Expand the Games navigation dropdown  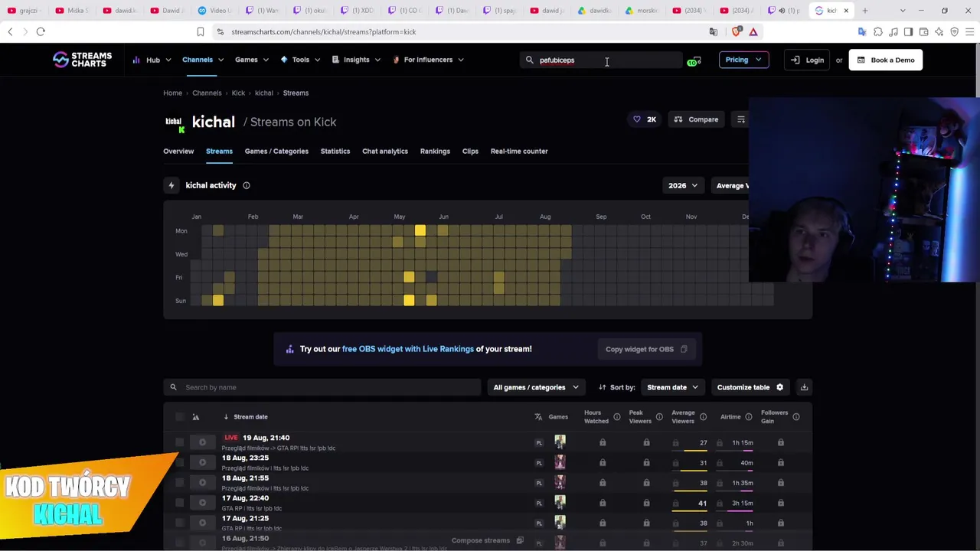coord(252,60)
